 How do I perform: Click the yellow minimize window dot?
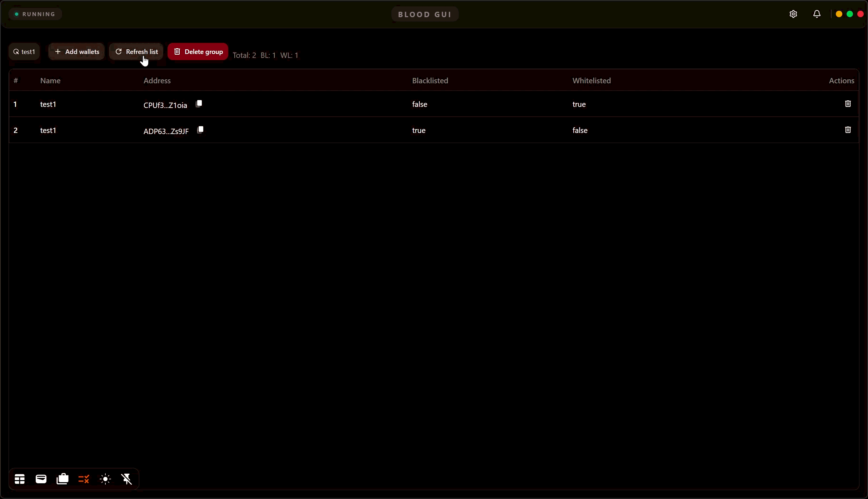[839, 14]
